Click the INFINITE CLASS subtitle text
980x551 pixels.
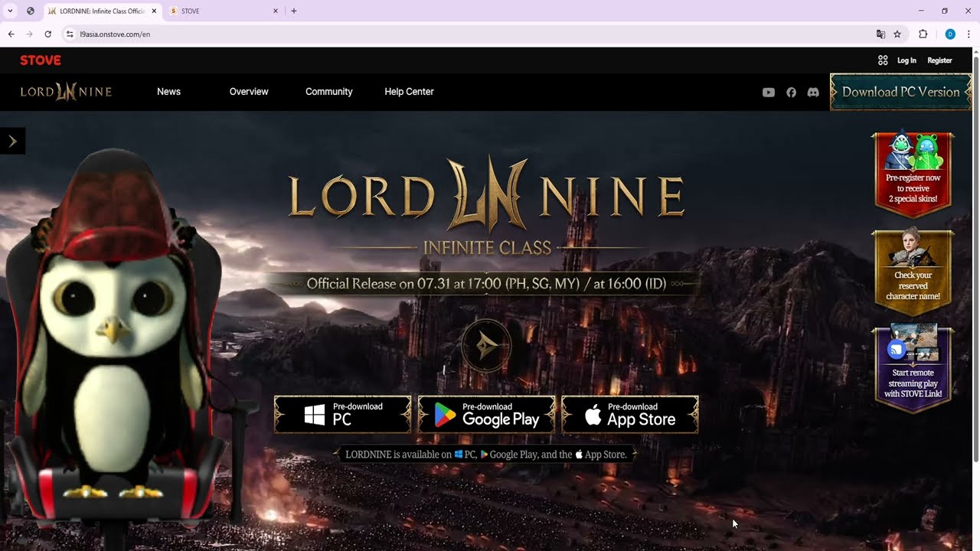[486, 248]
